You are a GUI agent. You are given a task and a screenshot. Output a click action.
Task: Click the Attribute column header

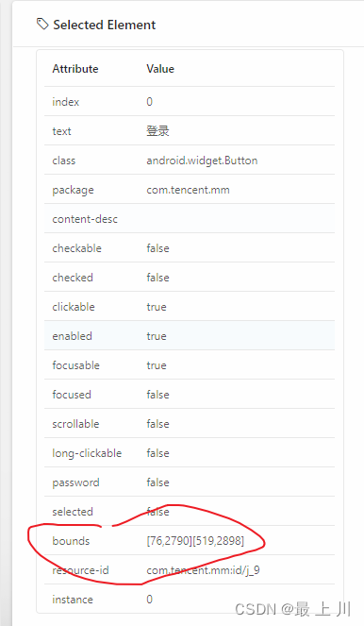pyautogui.click(x=75, y=69)
